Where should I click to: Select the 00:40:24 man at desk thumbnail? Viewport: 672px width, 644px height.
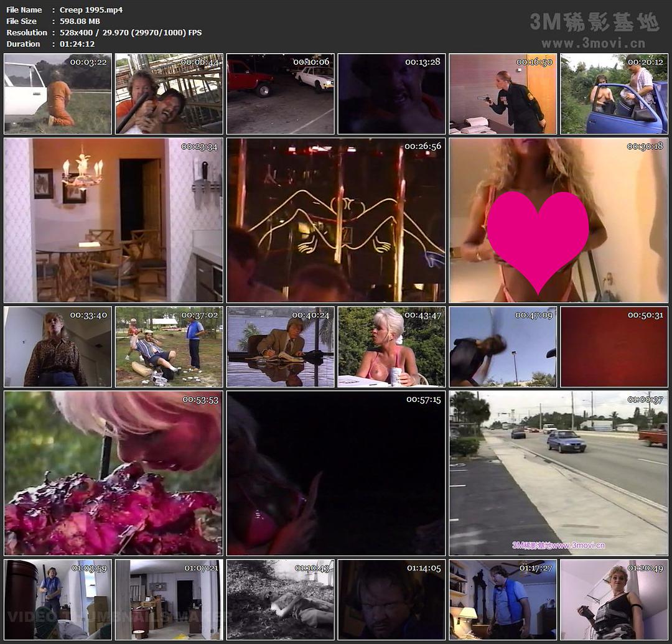280,347
